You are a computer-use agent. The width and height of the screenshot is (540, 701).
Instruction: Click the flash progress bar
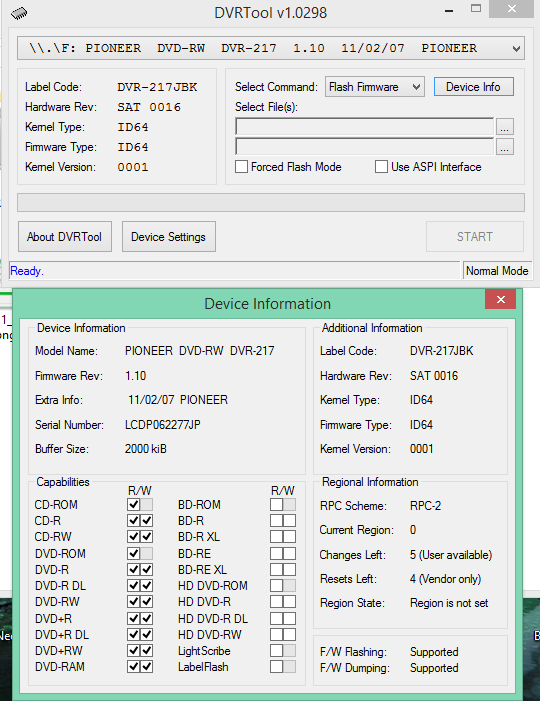271,203
